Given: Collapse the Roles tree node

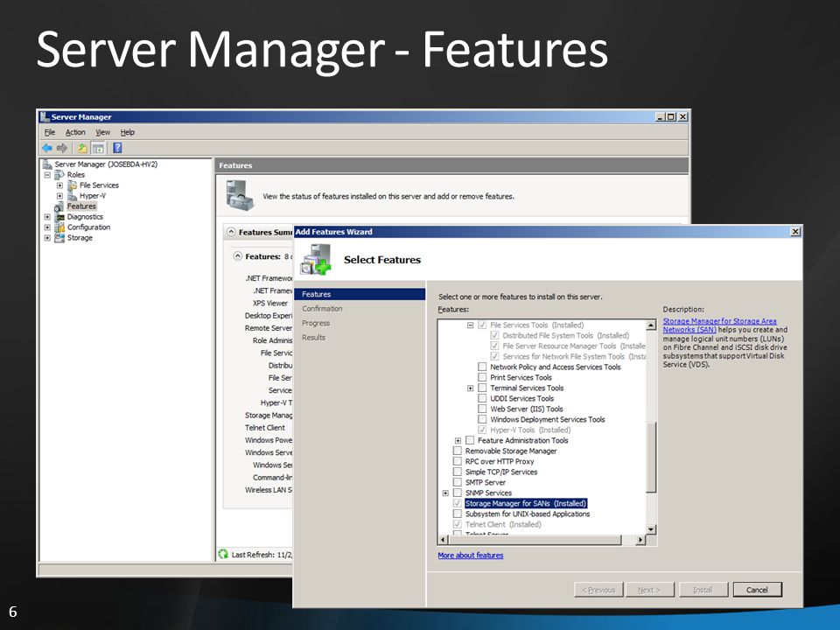Looking at the screenshot, I should point(47,175).
